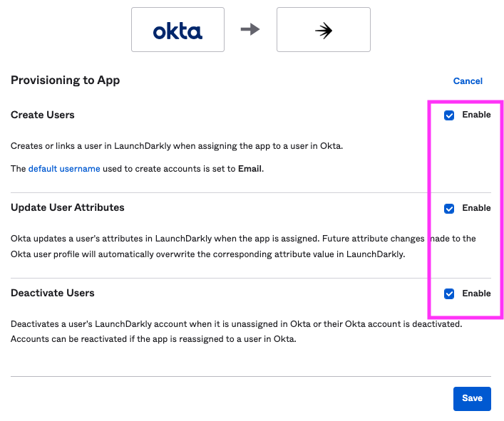Open the default username link
Viewport: 504px width, 421px height.
(64, 169)
